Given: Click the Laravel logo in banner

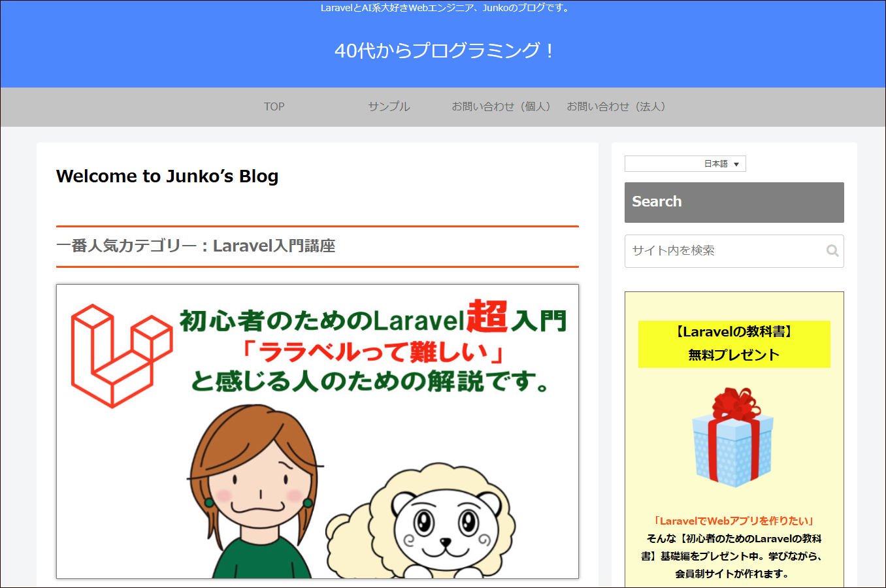Looking at the screenshot, I should pos(122,356).
